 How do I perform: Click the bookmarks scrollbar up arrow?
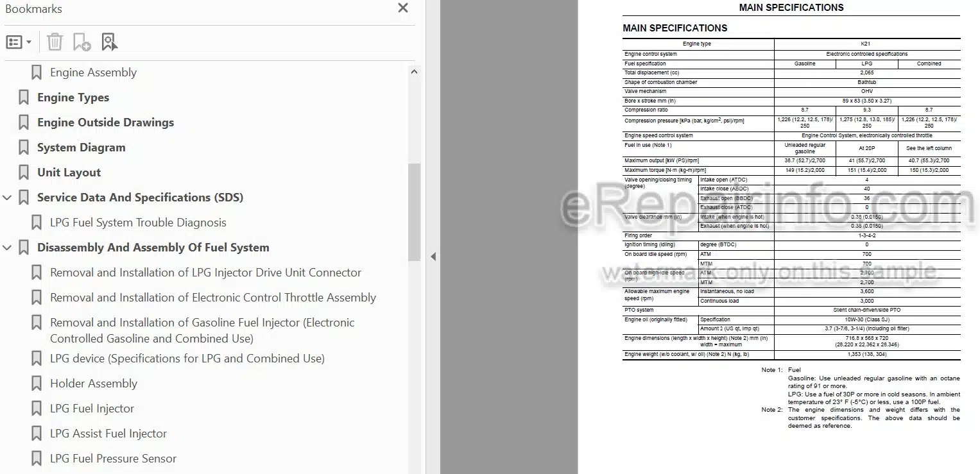coord(414,72)
